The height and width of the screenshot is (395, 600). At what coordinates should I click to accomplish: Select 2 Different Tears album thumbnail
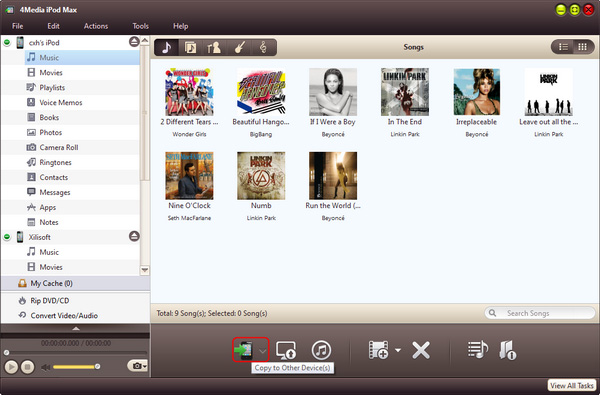point(189,92)
